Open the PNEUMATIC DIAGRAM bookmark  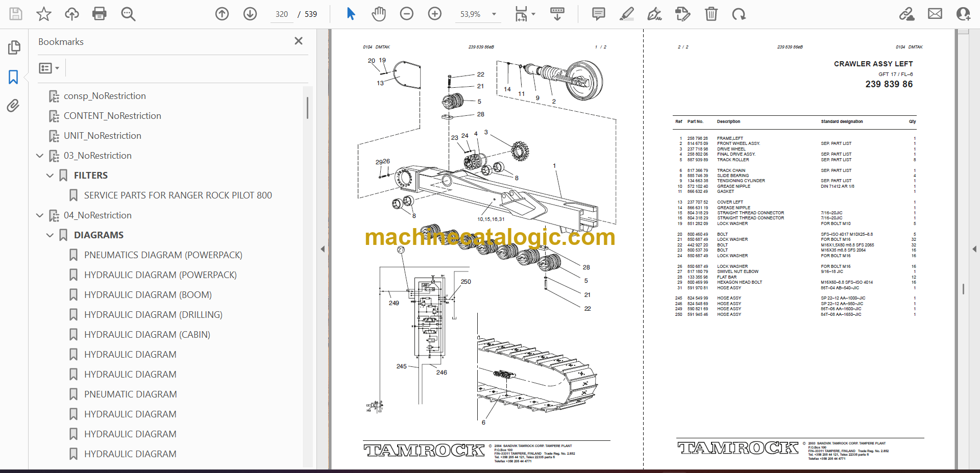[x=131, y=394]
